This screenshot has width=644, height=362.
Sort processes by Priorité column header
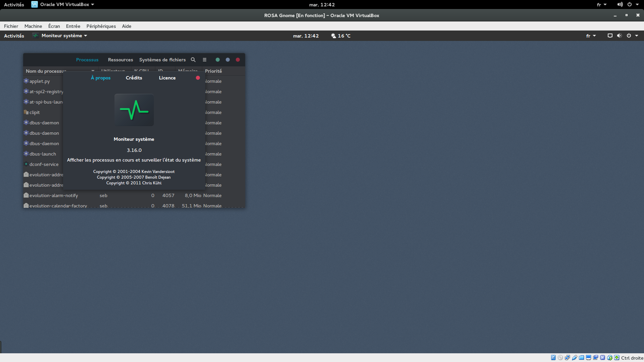click(x=213, y=71)
